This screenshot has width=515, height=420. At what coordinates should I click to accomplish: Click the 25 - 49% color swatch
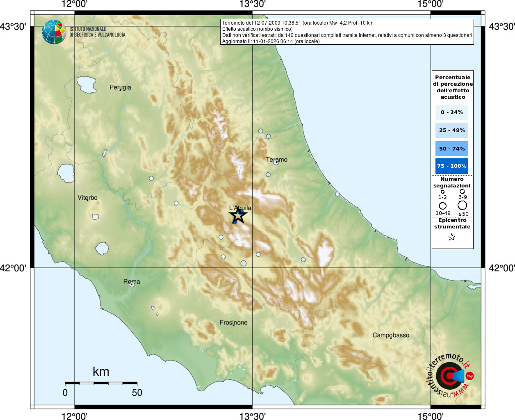tap(452, 130)
